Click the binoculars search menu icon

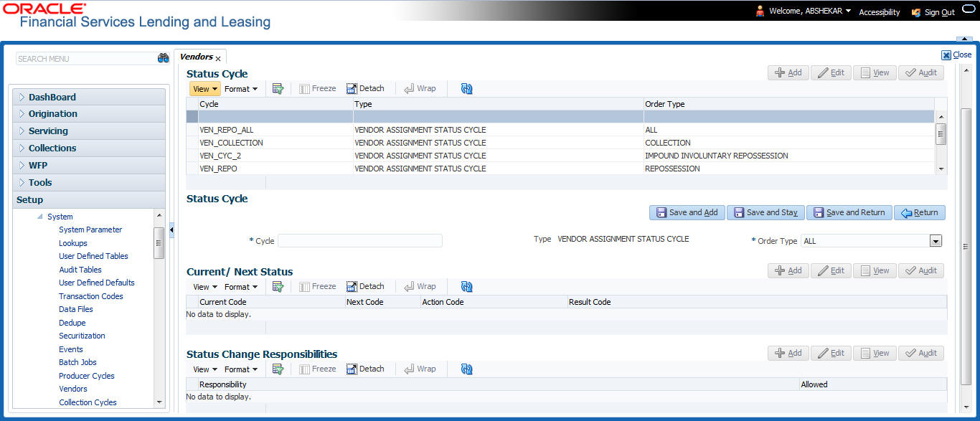click(163, 58)
